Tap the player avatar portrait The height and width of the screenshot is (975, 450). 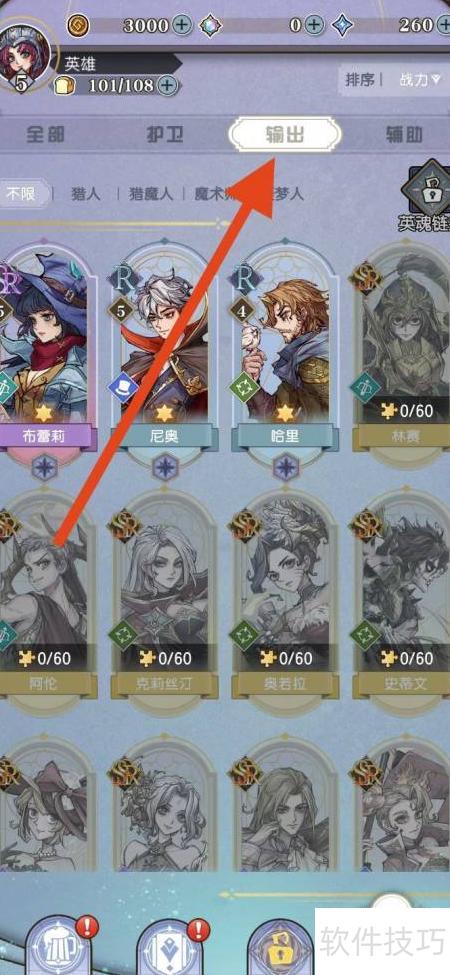pos(24,57)
